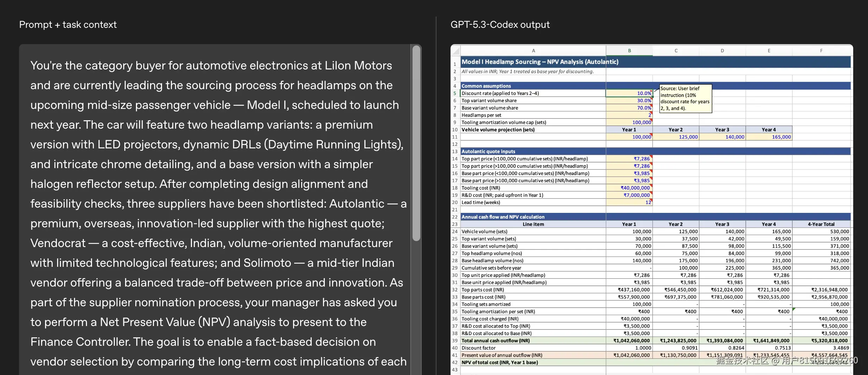This screenshot has width=868, height=375.
Task: Select R&D cost value ₹7,000,000
Action: point(629,195)
